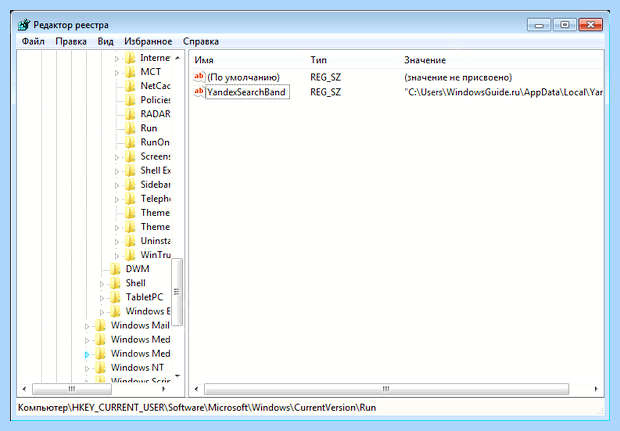The width and height of the screenshot is (620, 431).
Task: Select the DWM folder icon
Action: tap(115, 269)
